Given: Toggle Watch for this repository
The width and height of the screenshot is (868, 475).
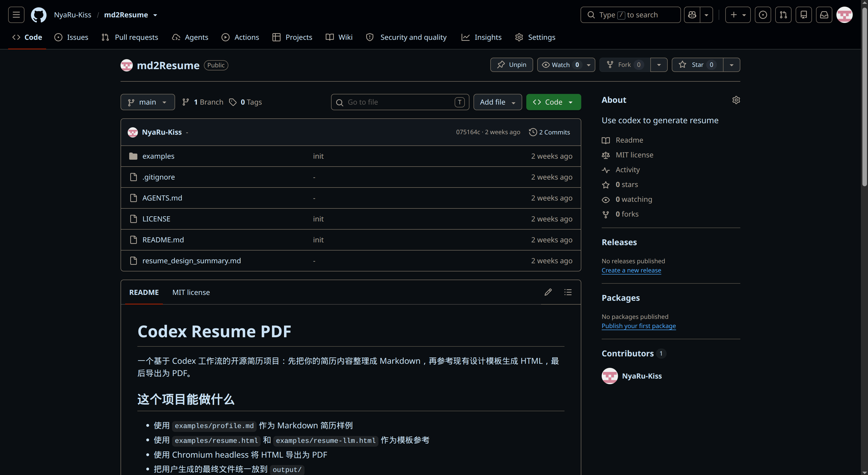Looking at the screenshot, I should point(566,65).
